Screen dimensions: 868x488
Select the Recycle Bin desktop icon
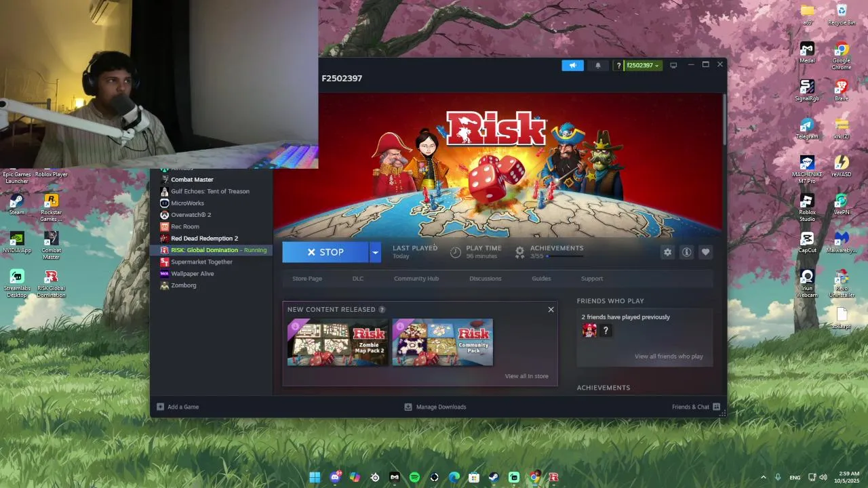tap(842, 15)
